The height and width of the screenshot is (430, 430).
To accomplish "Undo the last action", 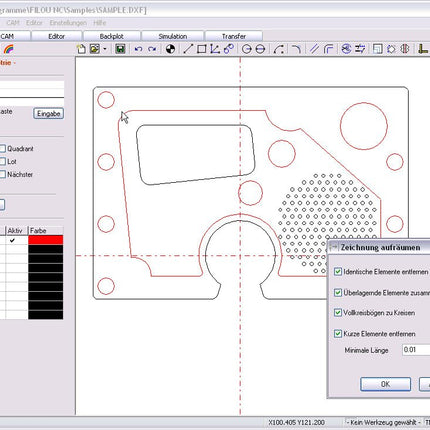I will [x=138, y=49].
